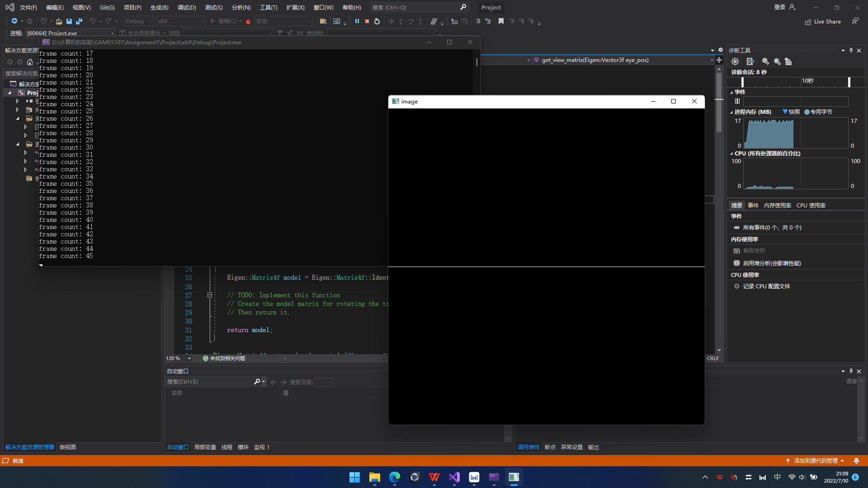Viewport: 868px width, 488px height.
Task: Toggle Record CPU profile radio button
Action: click(736, 286)
